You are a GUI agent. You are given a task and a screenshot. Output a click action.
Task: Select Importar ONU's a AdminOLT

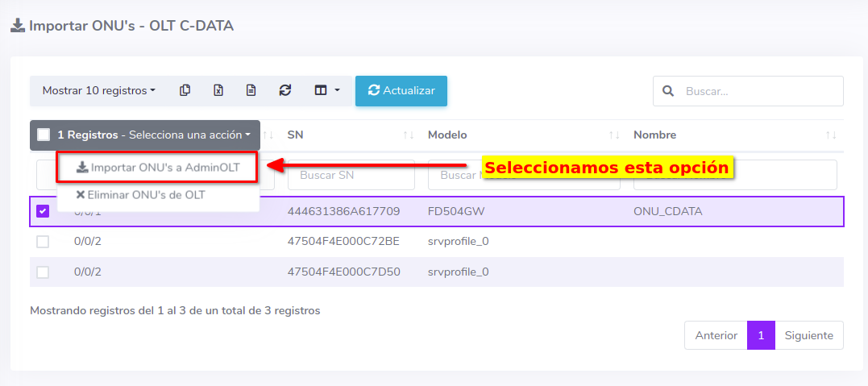click(158, 168)
